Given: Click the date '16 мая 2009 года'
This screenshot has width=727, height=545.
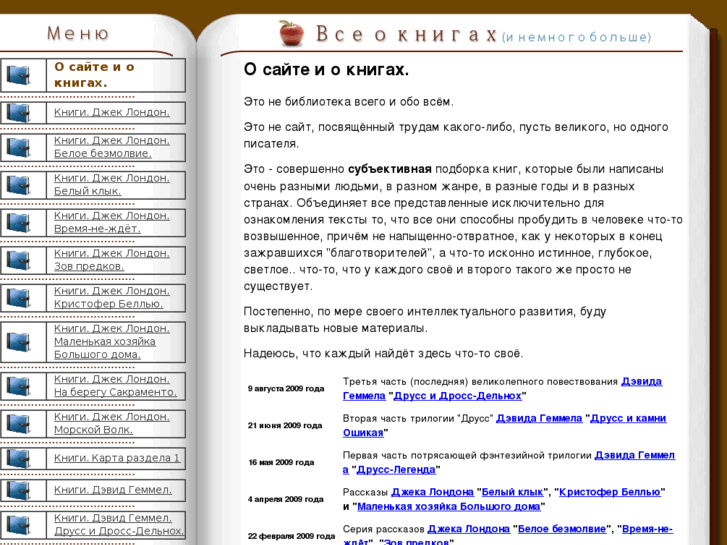Looking at the screenshot, I should coord(281,462).
